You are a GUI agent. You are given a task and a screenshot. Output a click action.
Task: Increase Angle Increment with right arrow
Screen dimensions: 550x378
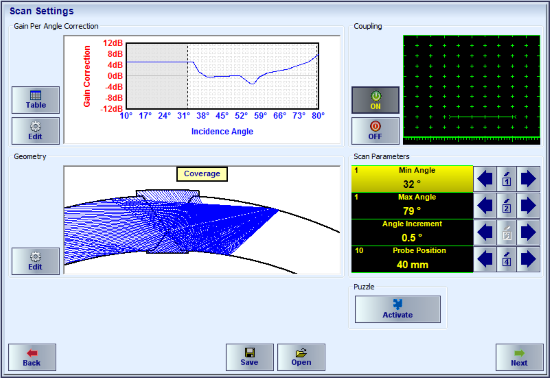click(x=528, y=232)
